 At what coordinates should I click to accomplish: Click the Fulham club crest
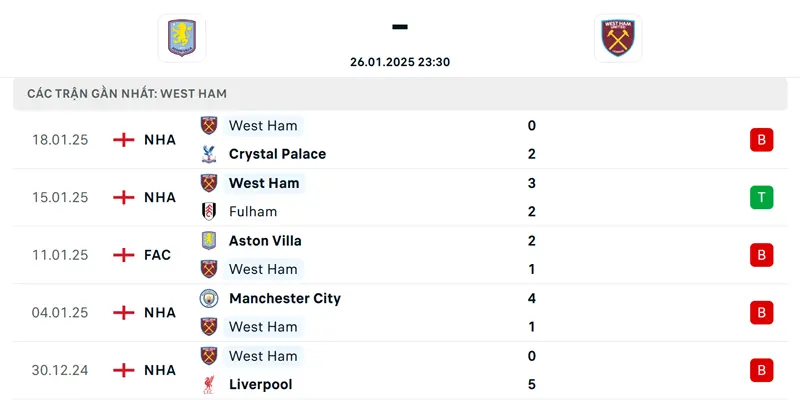tap(209, 212)
